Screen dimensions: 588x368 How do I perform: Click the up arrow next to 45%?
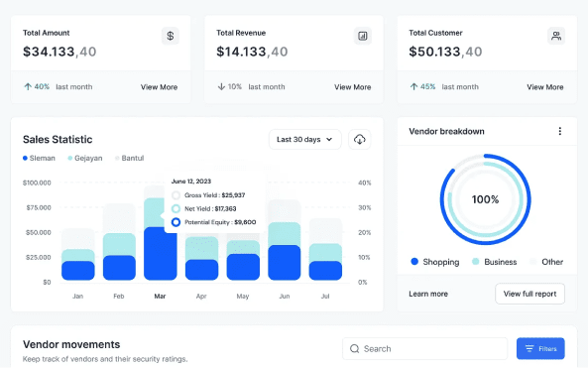tap(413, 86)
